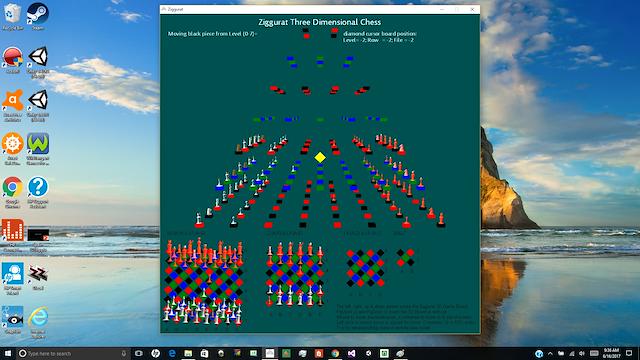The image size is (640, 360).
Task: Click the green center of the smallest two-by-two board
Action: click(x=405, y=258)
